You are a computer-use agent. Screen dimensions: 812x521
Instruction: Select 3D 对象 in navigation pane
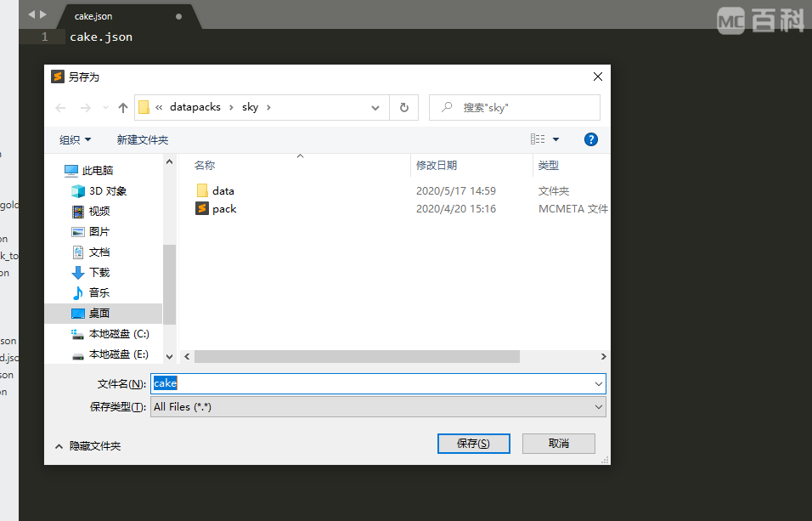[107, 191]
